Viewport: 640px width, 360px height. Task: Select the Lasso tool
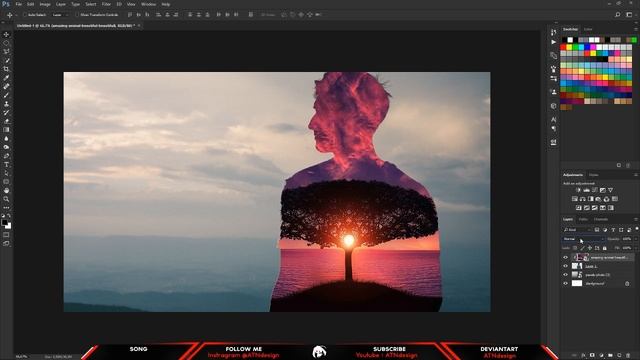[x=6, y=51]
